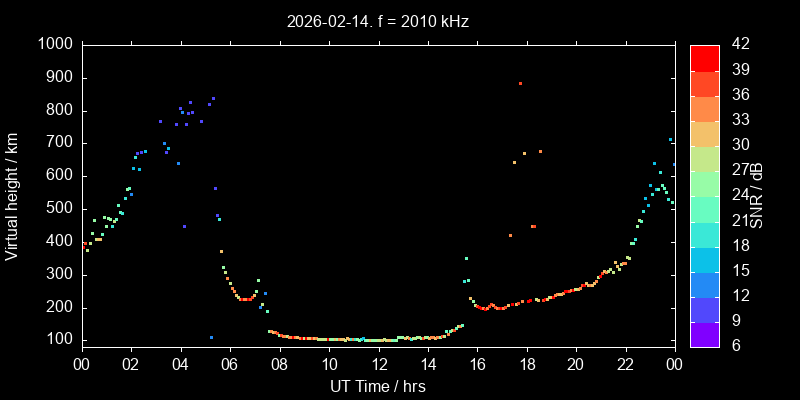Click the 06 tick on the time axis
800x400 pixels.
229,364
